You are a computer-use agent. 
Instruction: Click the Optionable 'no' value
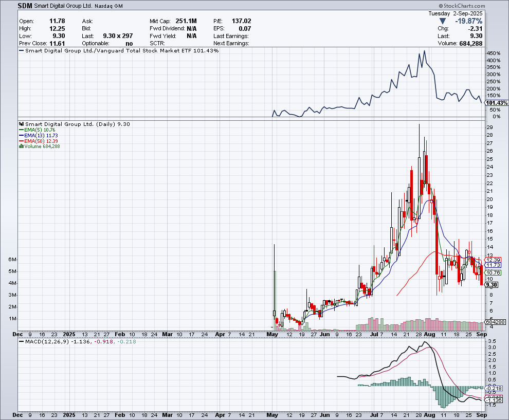click(x=129, y=44)
